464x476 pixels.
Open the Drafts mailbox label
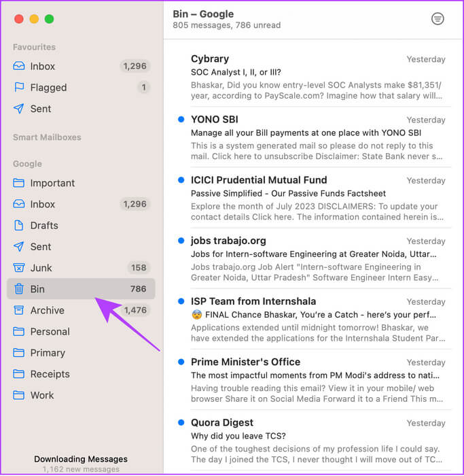(x=44, y=226)
